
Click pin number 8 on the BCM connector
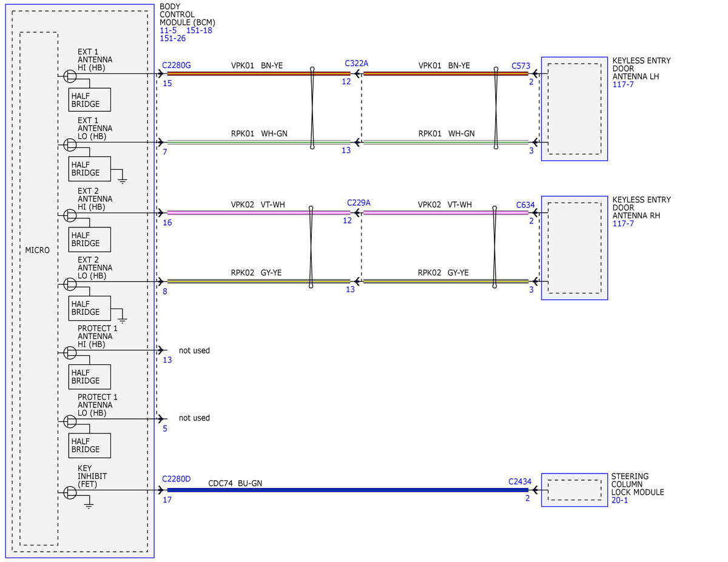coord(165,292)
